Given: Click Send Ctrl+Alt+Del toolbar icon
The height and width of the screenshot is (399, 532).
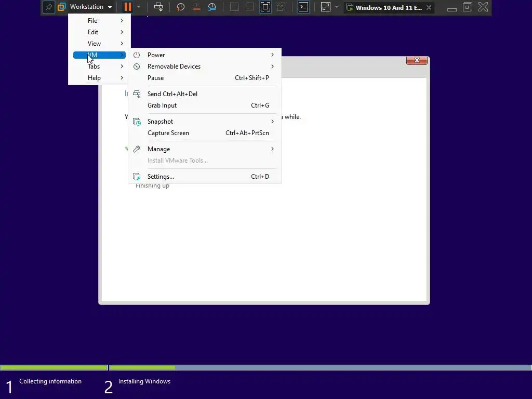Looking at the screenshot, I should pyautogui.click(x=158, y=7).
